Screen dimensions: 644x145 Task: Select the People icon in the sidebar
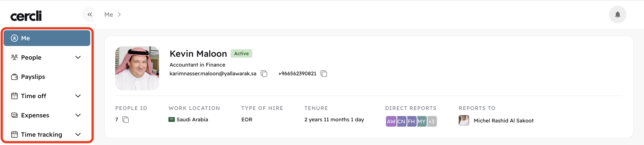(x=14, y=57)
